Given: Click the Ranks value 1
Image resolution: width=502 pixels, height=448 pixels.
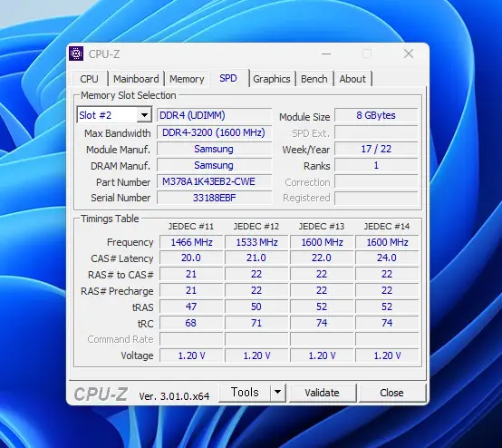Looking at the screenshot, I should click(x=376, y=165).
